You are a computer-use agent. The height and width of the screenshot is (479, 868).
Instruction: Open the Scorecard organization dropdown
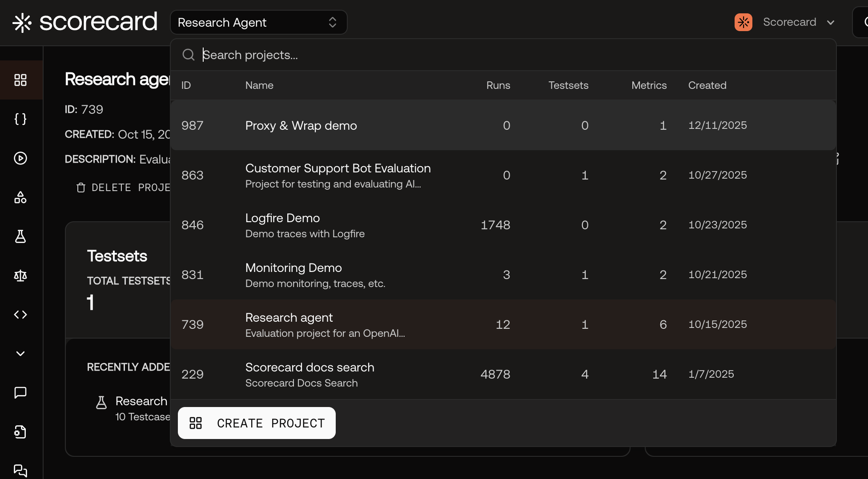[x=785, y=22]
